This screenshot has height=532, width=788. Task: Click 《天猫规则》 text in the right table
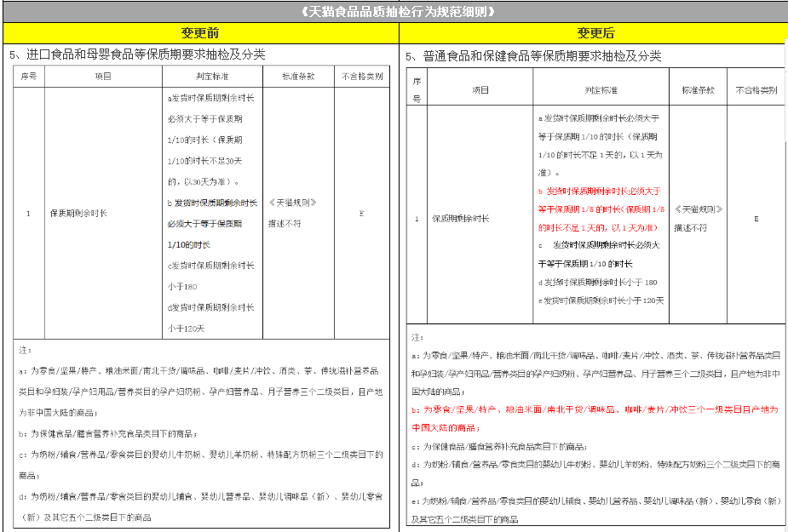point(698,209)
